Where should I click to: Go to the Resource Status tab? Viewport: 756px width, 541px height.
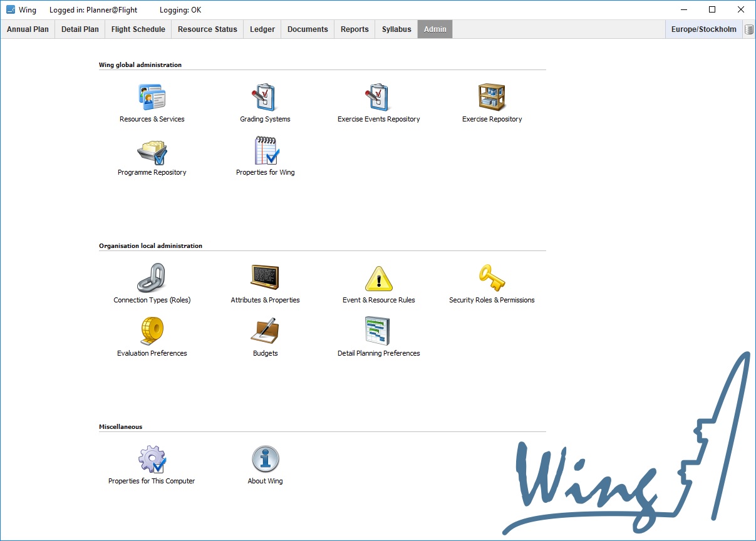[x=207, y=29]
